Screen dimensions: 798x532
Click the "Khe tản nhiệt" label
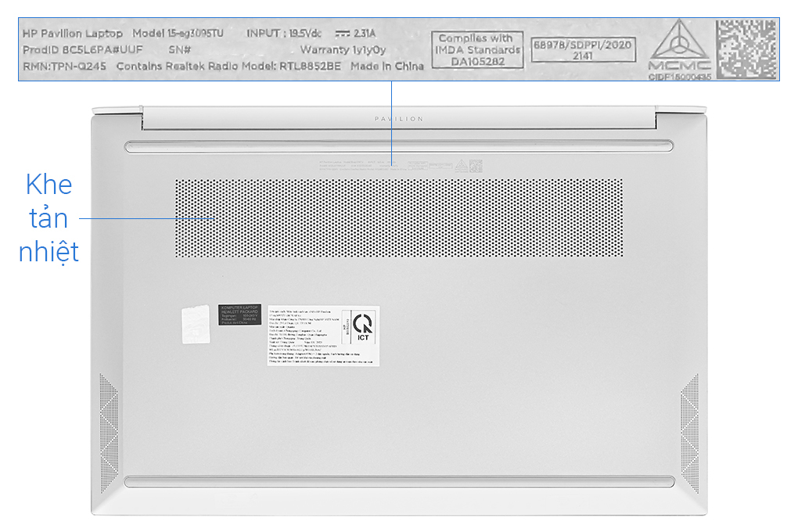click(49, 218)
